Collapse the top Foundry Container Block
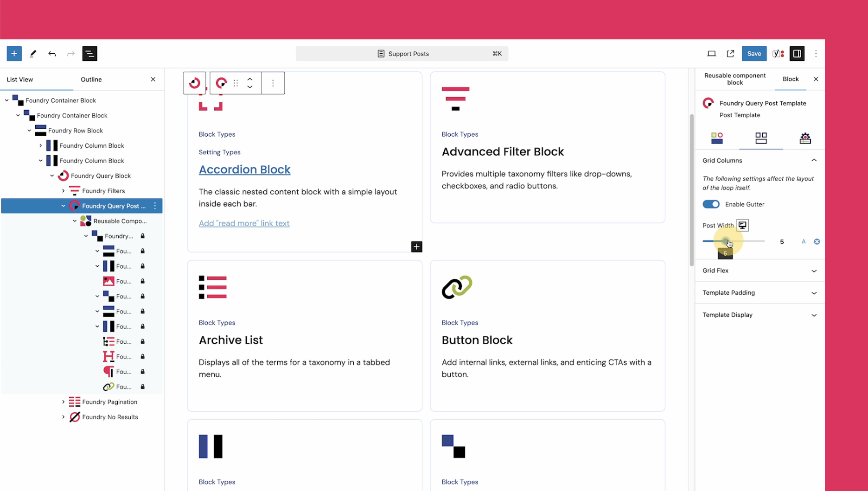This screenshot has width=868, height=491. coord(6,100)
